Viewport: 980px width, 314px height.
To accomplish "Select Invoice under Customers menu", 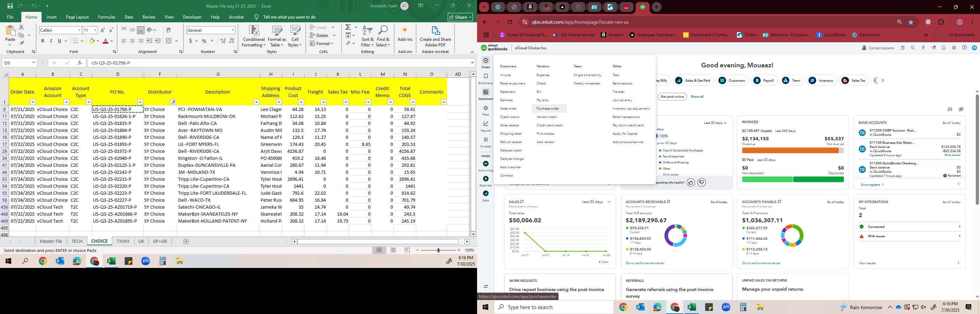I will (505, 75).
